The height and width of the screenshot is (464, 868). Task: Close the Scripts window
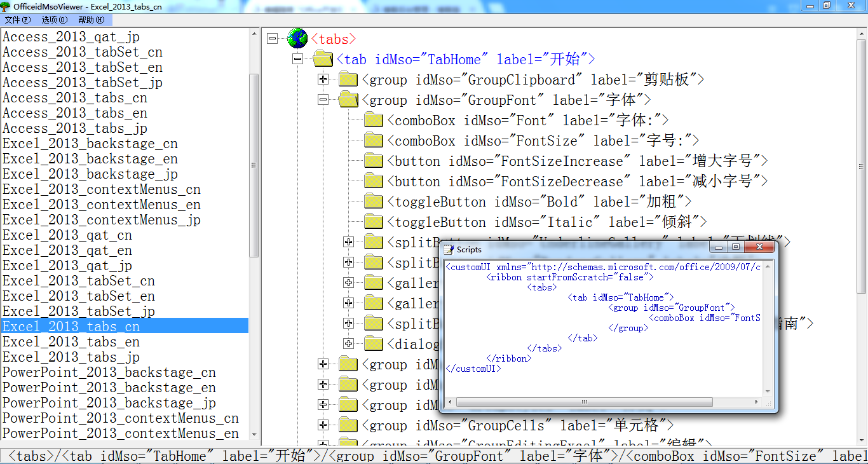click(759, 247)
